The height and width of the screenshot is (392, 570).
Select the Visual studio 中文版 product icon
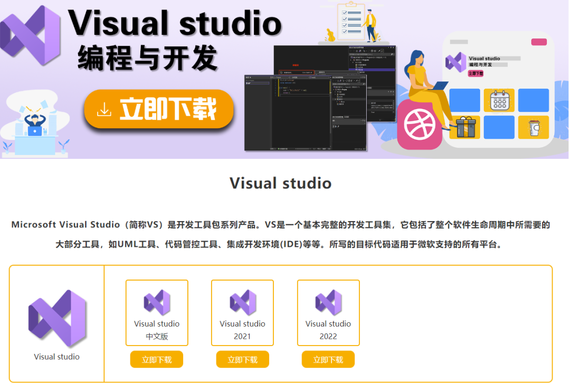point(156,302)
